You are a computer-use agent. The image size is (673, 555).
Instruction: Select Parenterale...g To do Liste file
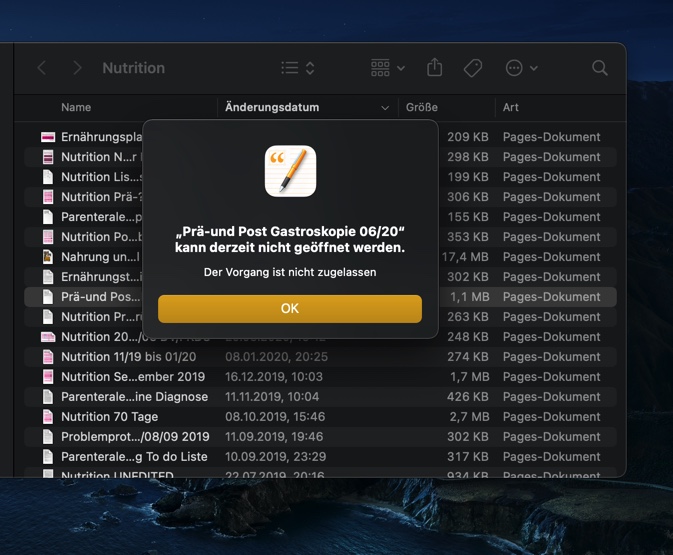(x=134, y=457)
